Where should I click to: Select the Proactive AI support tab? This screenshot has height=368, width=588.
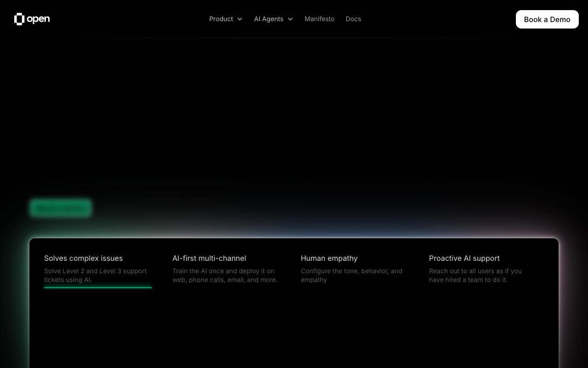(x=482, y=269)
